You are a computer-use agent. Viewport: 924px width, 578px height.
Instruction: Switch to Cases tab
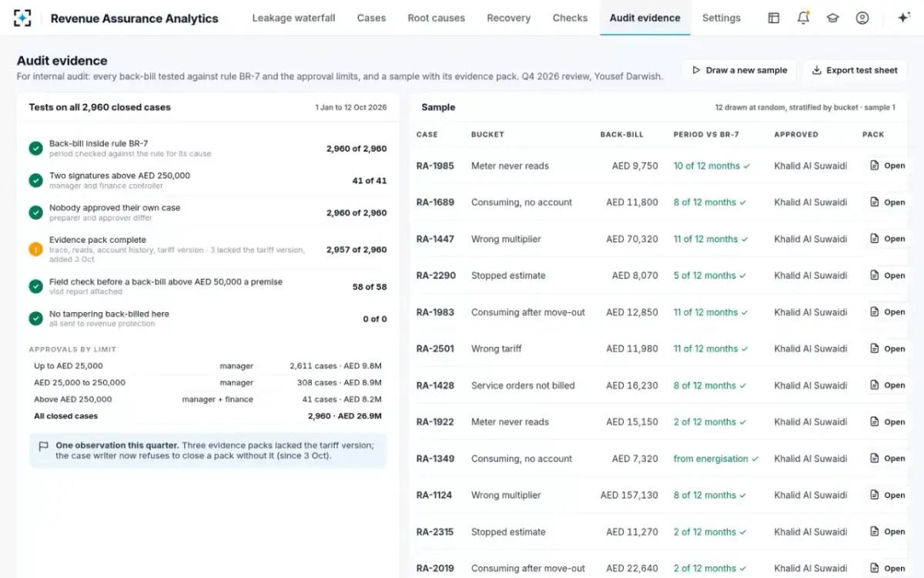(371, 18)
